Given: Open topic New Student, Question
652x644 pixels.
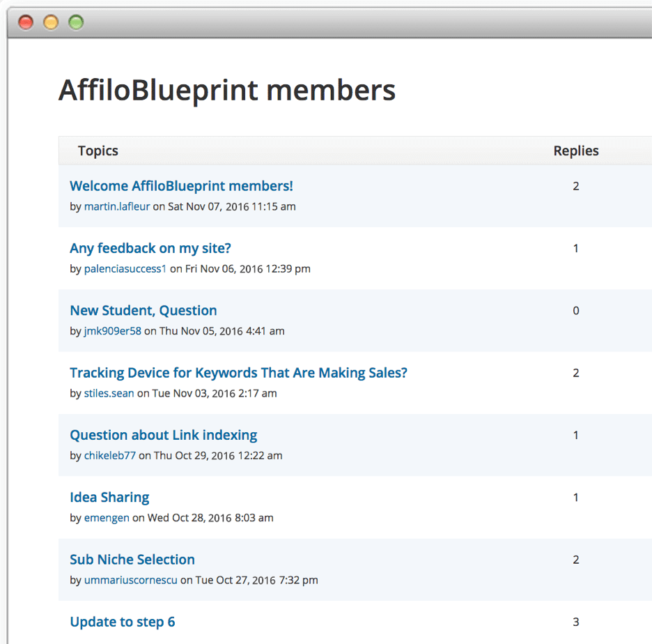Looking at the screenshot, I should [x=143, y=310].
